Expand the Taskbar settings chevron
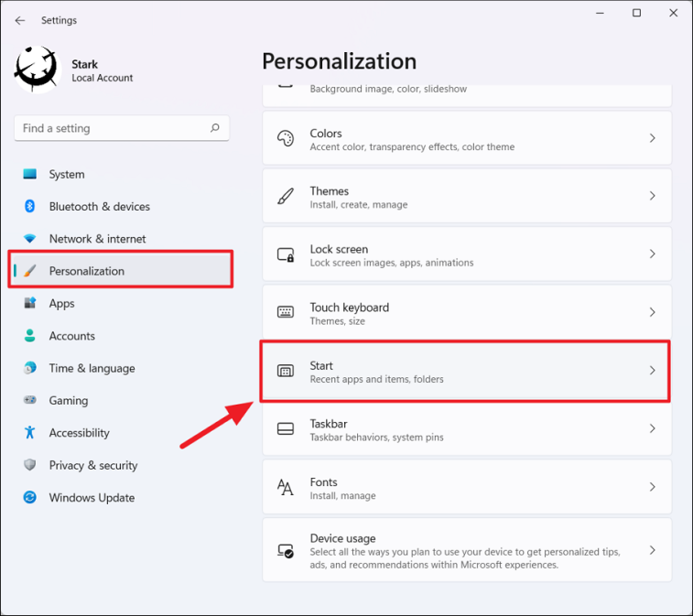The height and width of the screenshot is (616, 693). click(x=653, y=428)
